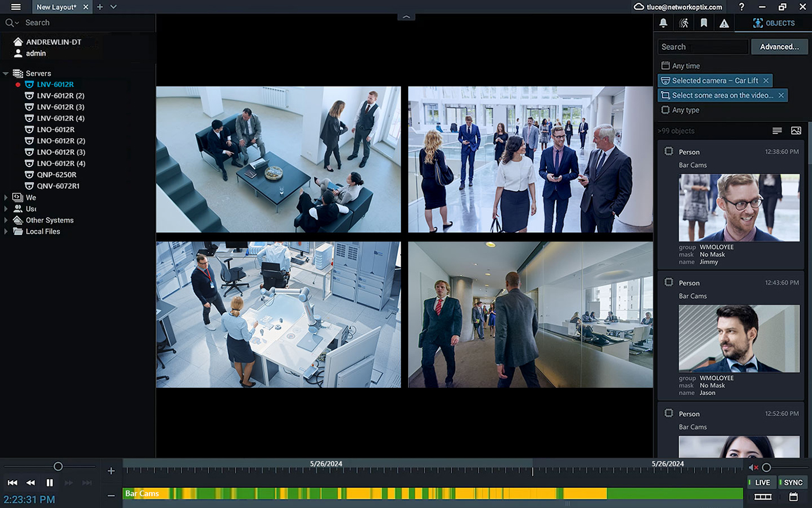Screen dimensions: 812x508
Task: Open the main hamburger menu
Action: (16, 7)
